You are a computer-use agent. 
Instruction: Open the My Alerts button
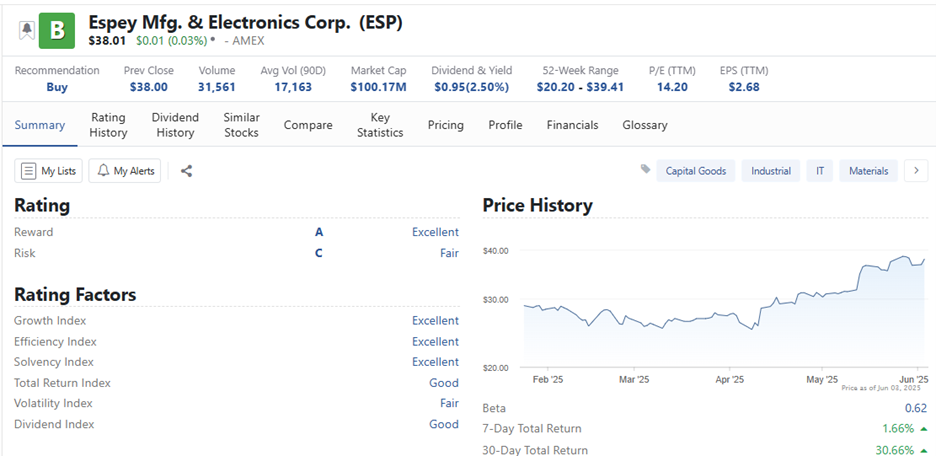pos(125,171)
